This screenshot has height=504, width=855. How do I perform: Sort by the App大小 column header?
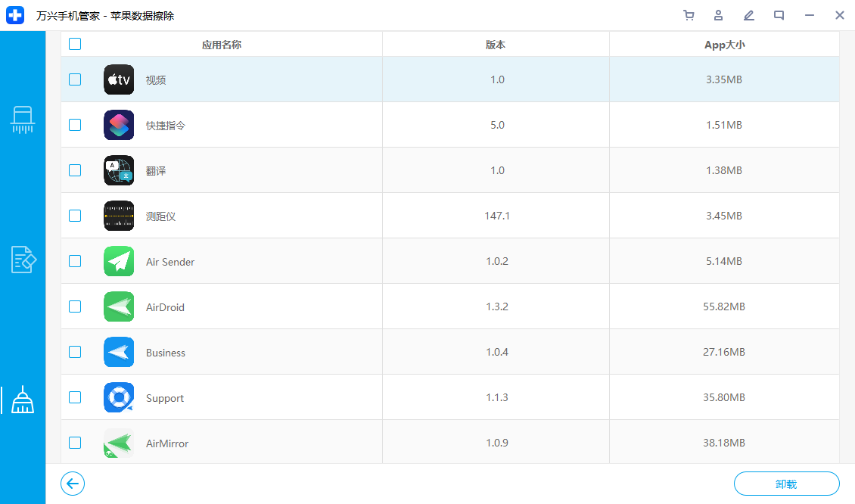(724, 45)
